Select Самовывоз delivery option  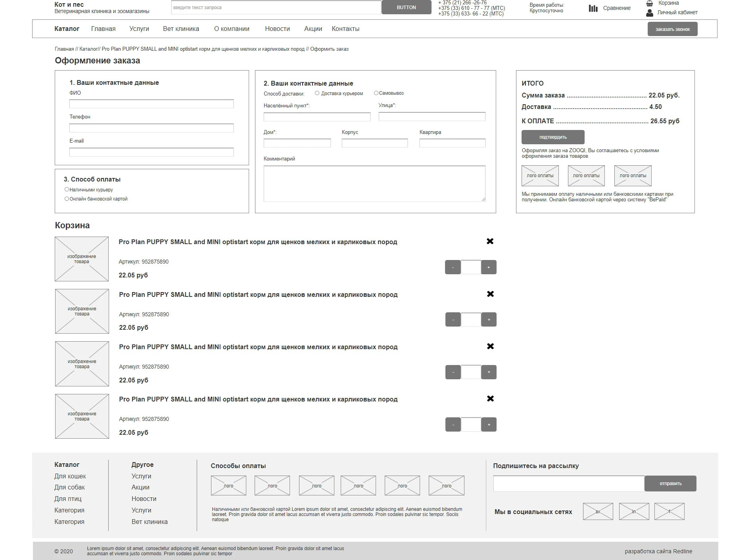pyautogui.click(x=376, y=93)
